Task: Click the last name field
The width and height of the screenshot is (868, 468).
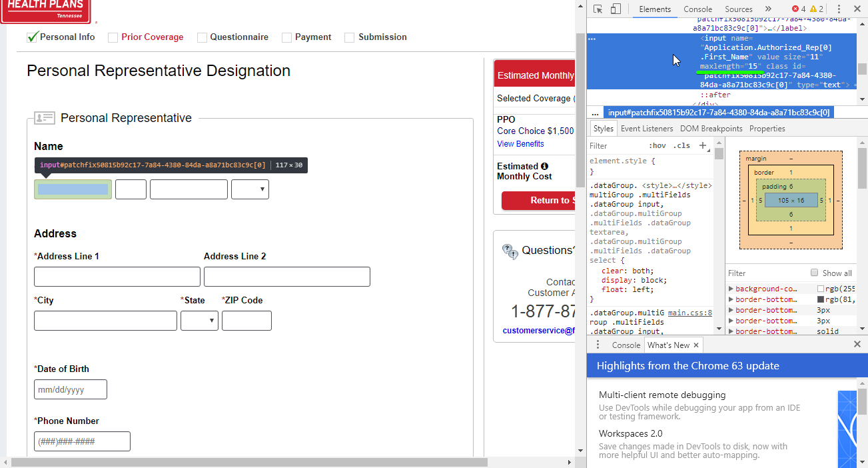Action: tap(189, 189)
